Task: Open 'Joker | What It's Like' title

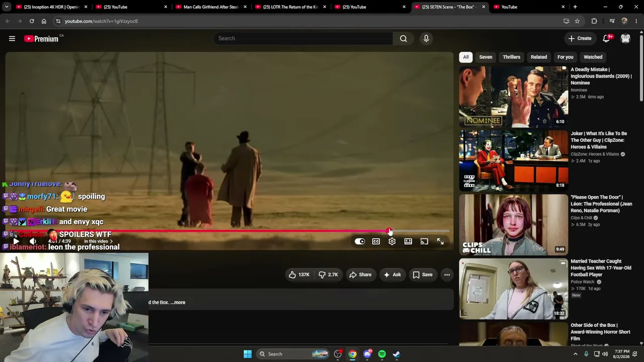Action: tap(599, 140)
